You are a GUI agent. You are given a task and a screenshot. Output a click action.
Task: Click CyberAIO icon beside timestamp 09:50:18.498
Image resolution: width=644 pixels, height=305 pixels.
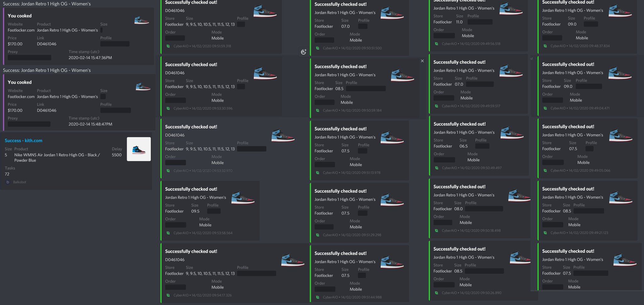[436, 231]
